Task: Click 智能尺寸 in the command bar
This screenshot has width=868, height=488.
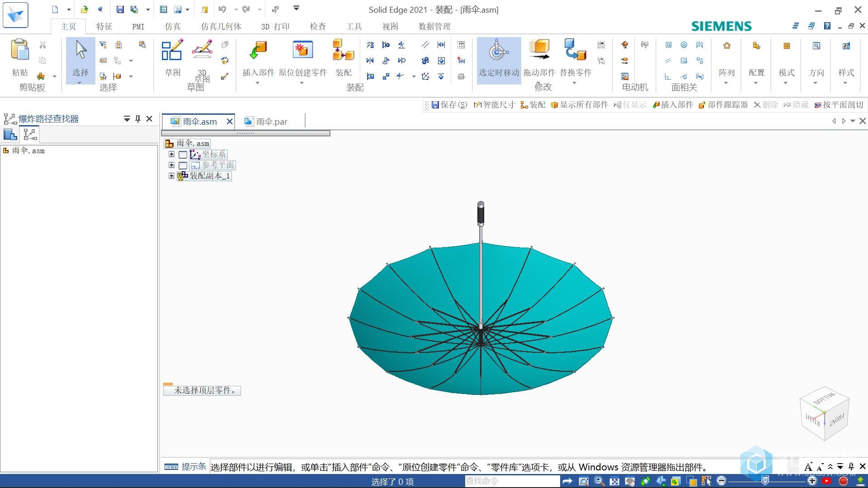Action: (494, 105)
